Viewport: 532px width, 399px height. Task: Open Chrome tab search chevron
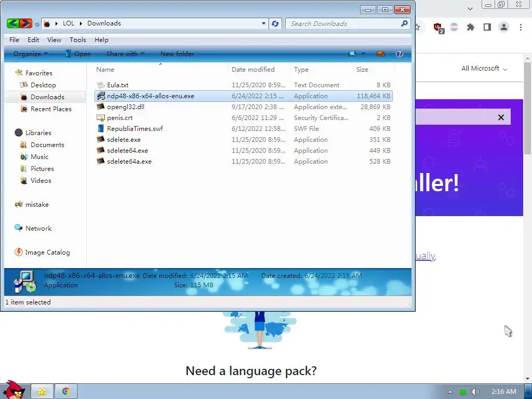tap(470, 8)
